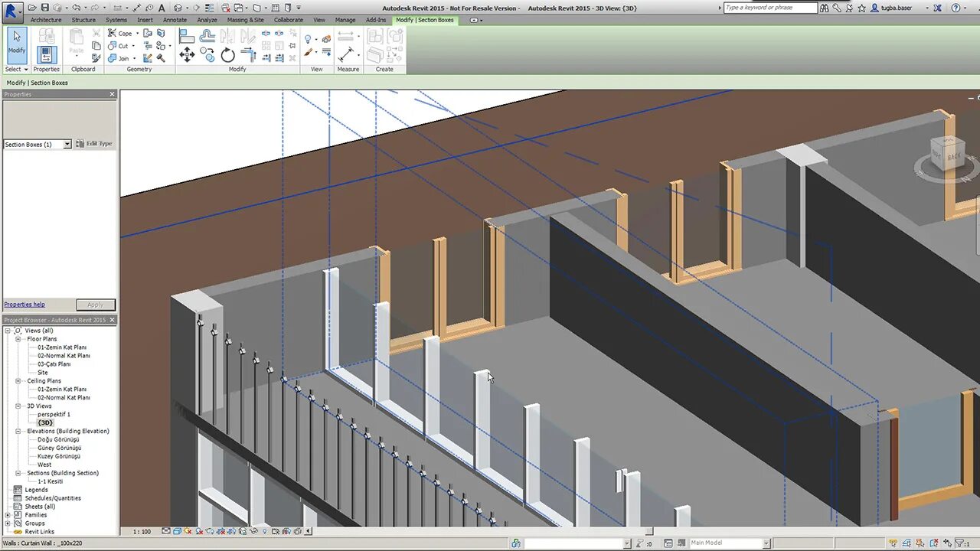
Task: Click the star favorites icon in the title bar
Action: tap(862, 8)
